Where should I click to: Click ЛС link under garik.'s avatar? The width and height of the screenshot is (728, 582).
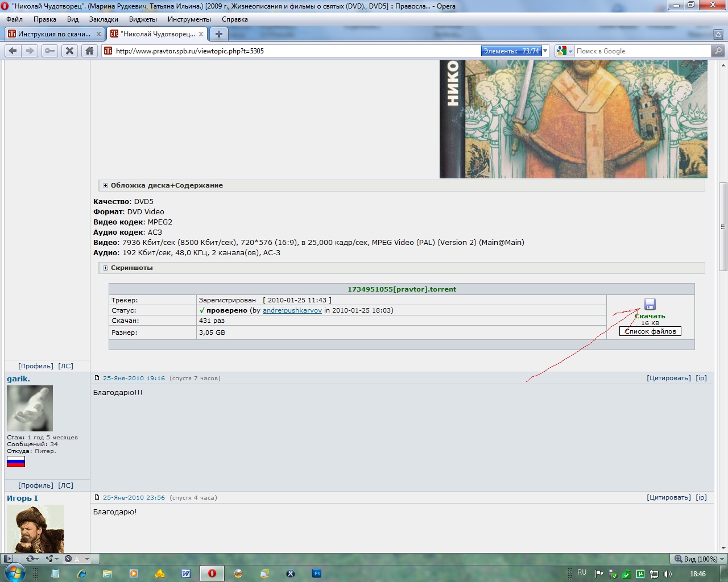[x=66, y=485]
